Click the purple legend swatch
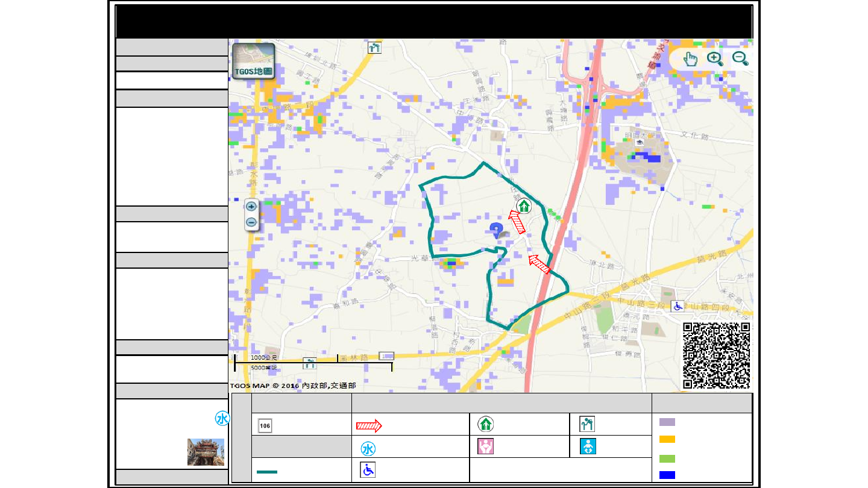Viewport: 868px width, 488px height. 667,422
